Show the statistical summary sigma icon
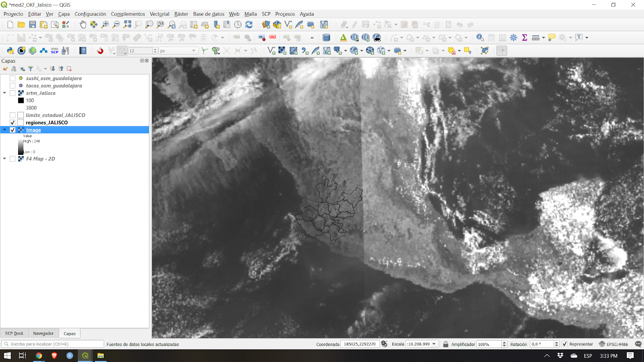This screenshot has height=362, width=644. tap(524, 37)
